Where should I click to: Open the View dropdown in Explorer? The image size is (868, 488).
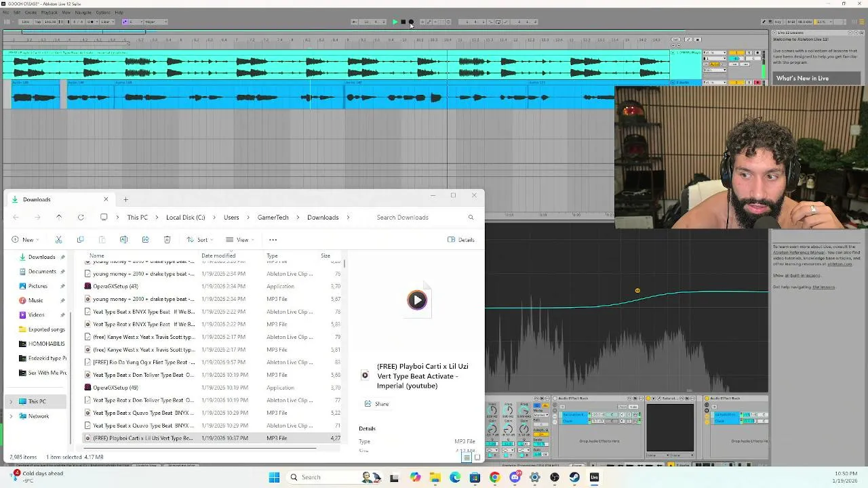[x=240, y=240]
